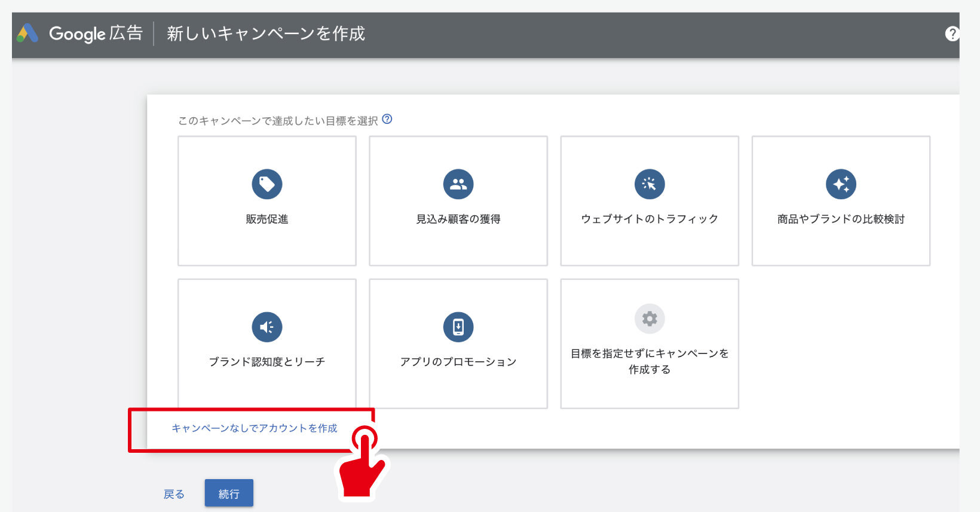Screen dimensions: 980x512
Task: Click the people icon for 見込み顧客の獲得
Action: (x=458, y=184)
